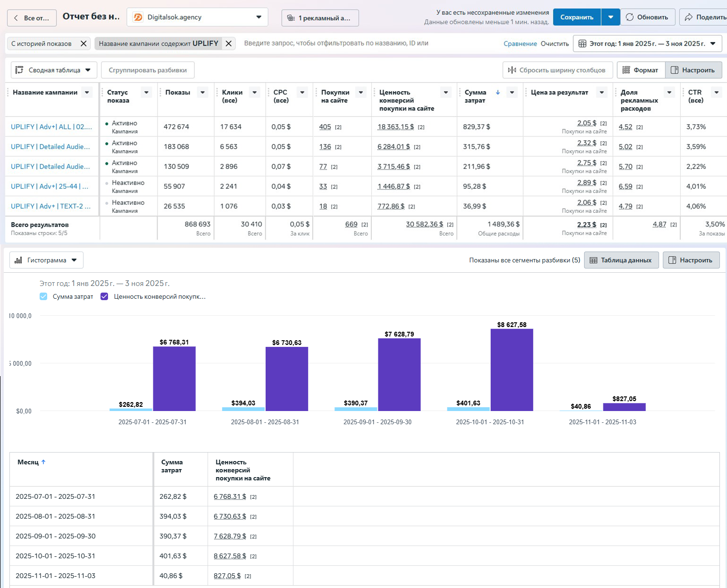Click Сбросить ширину столбцов button

tap(557, 70)
